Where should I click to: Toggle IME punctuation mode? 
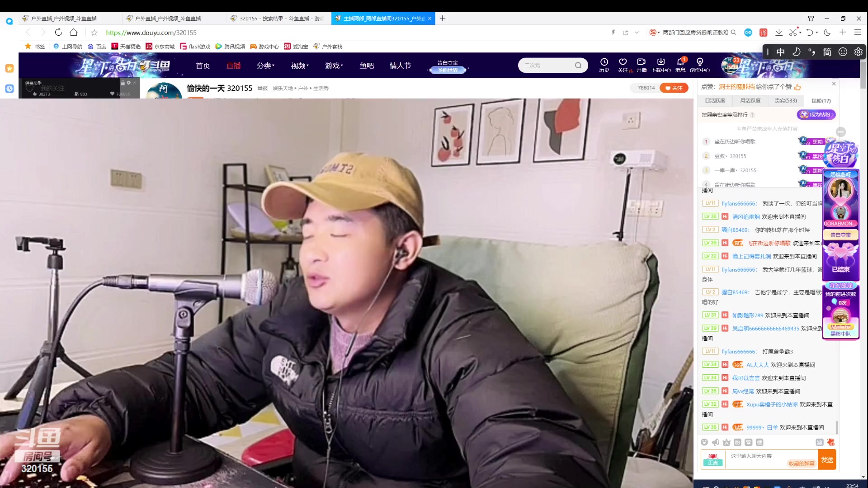point(811,52)
